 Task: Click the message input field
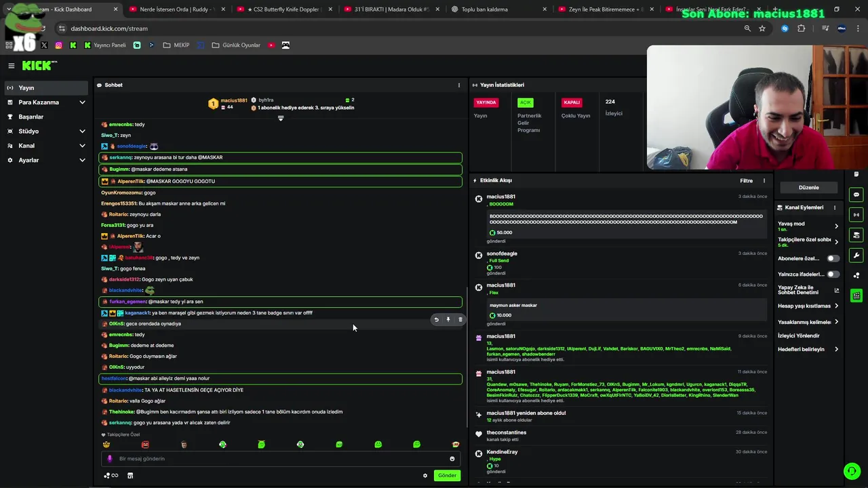pos(280,459)
